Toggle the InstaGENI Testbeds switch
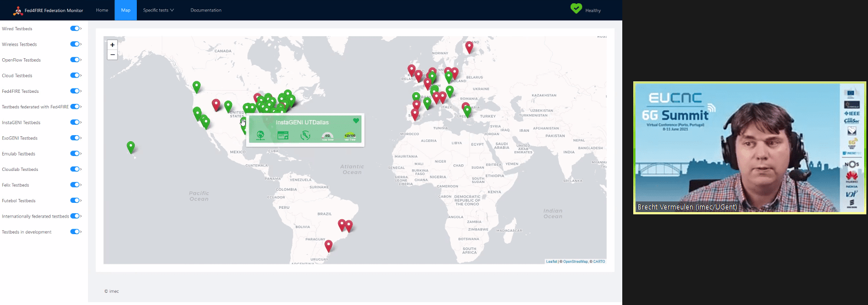The image size is (868, 305). point(75,123)
